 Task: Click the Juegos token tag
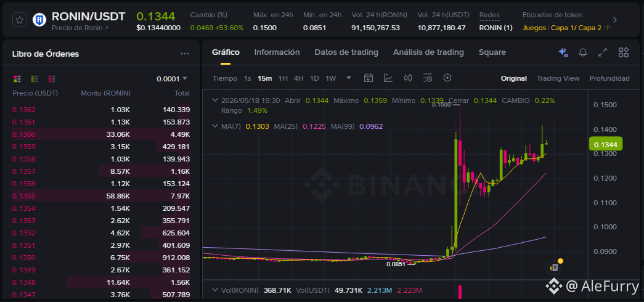pos(534,28)
